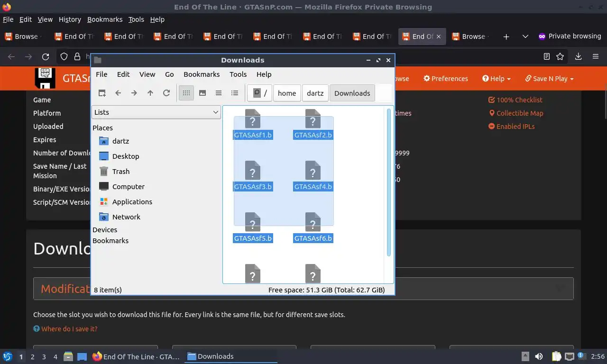Viewport: 607px width, 364px height.
Task: Click Firefox's back arrow
Action: pyautogui.click(x=11, y=56)
